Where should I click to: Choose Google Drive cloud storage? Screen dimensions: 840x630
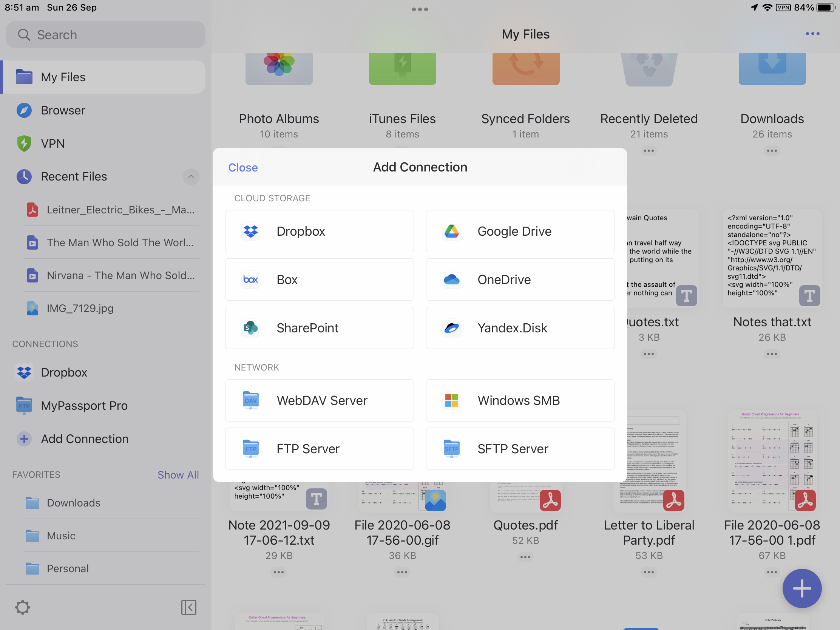click(x=520, y=231)
